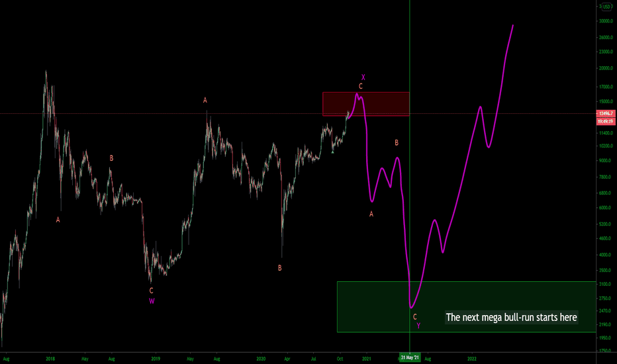Click the 15000.0 price axis label
Screen dimensions: 617x364
[x=606, y=101]
